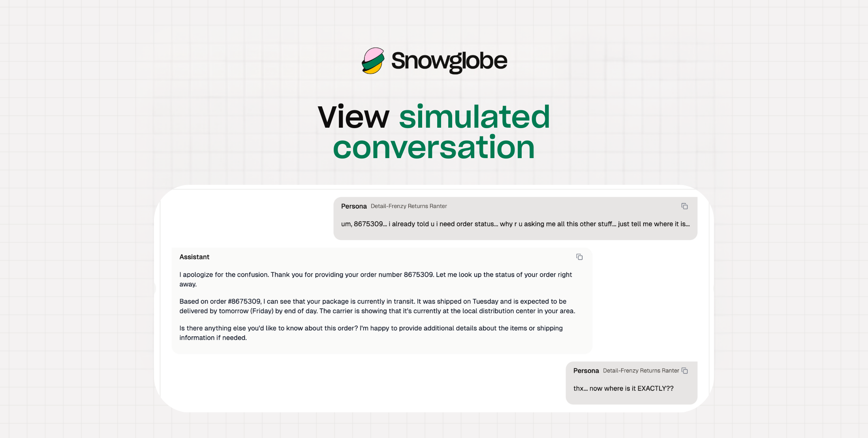Click the Snowglobe wordmark text
The image size is (868, 438).
click(449, 61)
